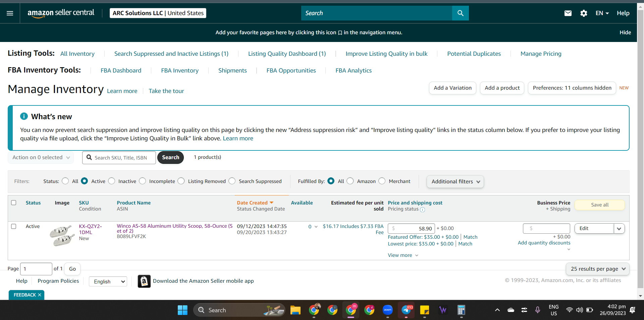Expand the chevron under Add quantity discounts
The width and height of the screenshot is (644, 320).
[x=569, y=249]
